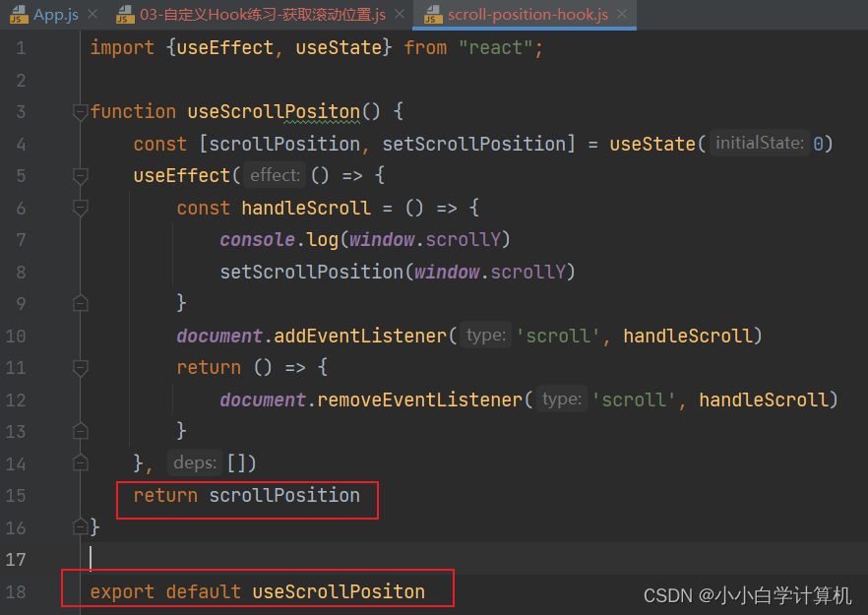The image size is (868, 615).
Task: Click the 'deps:' inlay hint on line 14
Action: 194,462
